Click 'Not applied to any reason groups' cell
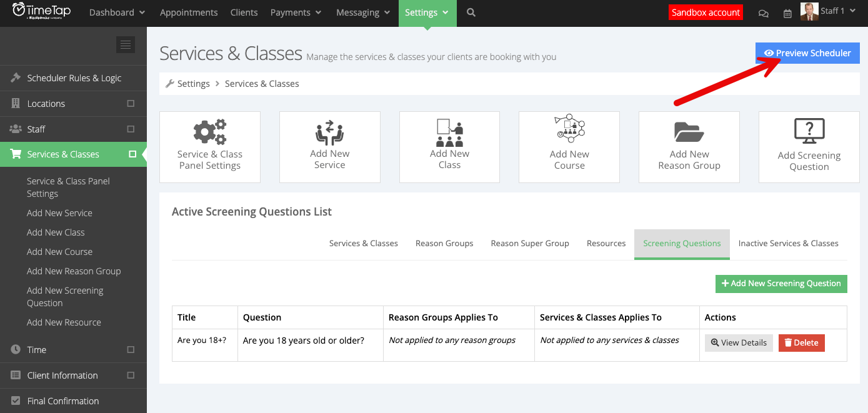The height and width of the screenshot is (413, 868). click(x=459, y=345)
